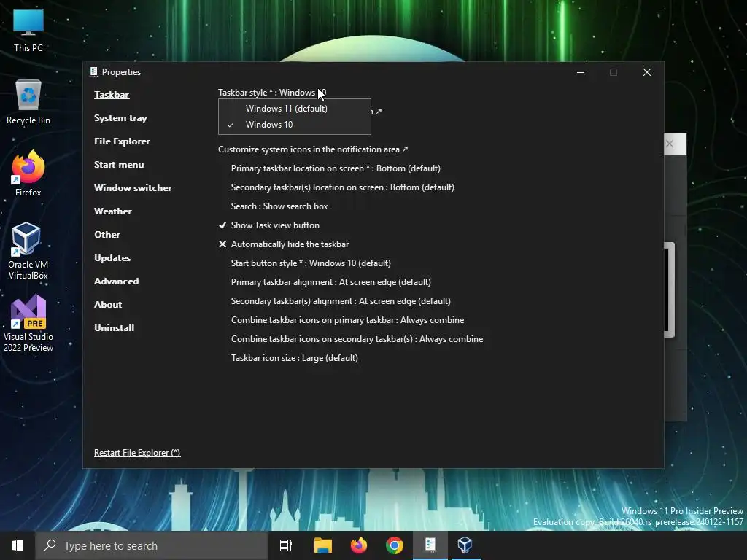Click the Properties window title icon
This screenshot has height=560, width=747.
[x=94, y=72]
